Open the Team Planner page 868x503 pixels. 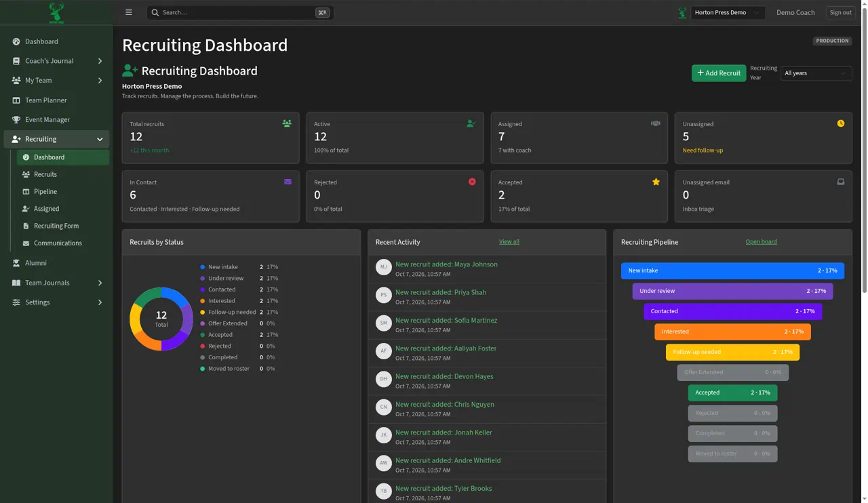pos(56,100)
